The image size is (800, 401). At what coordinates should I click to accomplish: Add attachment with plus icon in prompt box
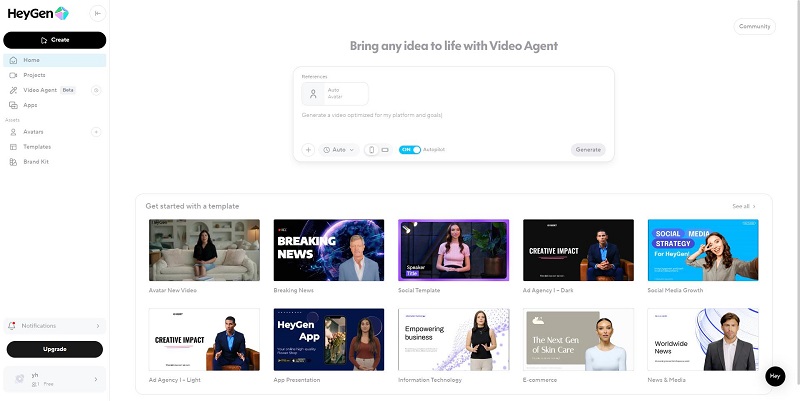pos(308,150)
